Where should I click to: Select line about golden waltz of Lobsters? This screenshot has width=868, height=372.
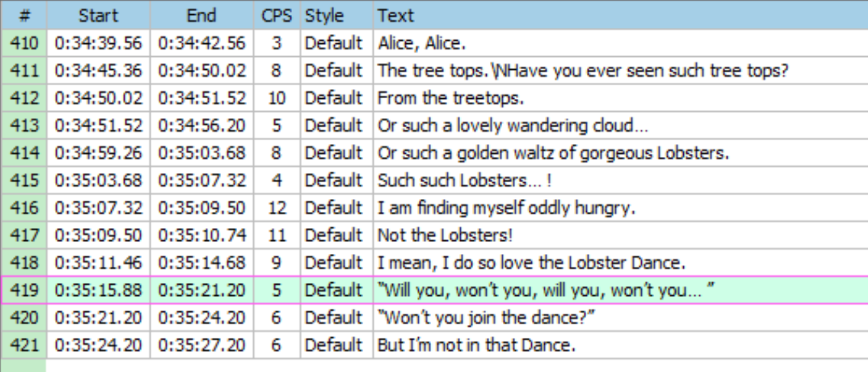(x=553, y=153)
